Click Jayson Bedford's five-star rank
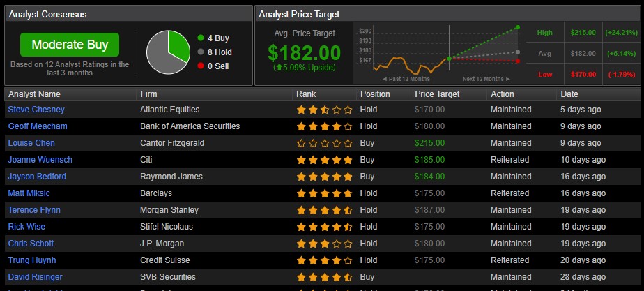644x291 pixels. [325, 177]
